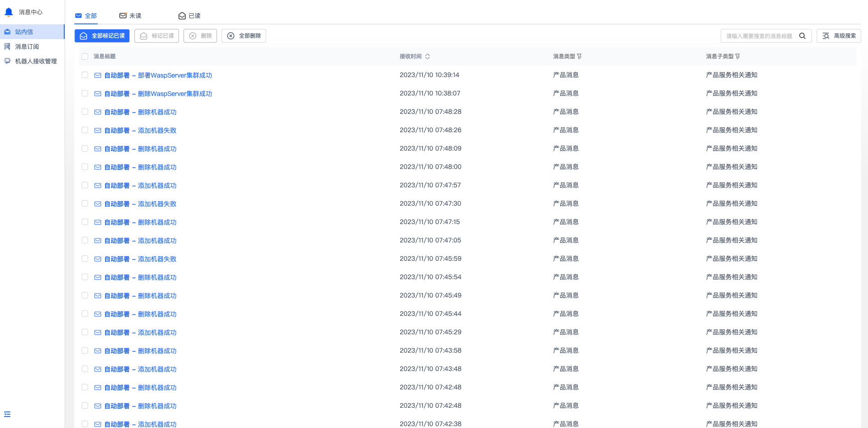Click the 全部删除 button
This screenshot has height=428, width=868.
(x=244, y=36)
